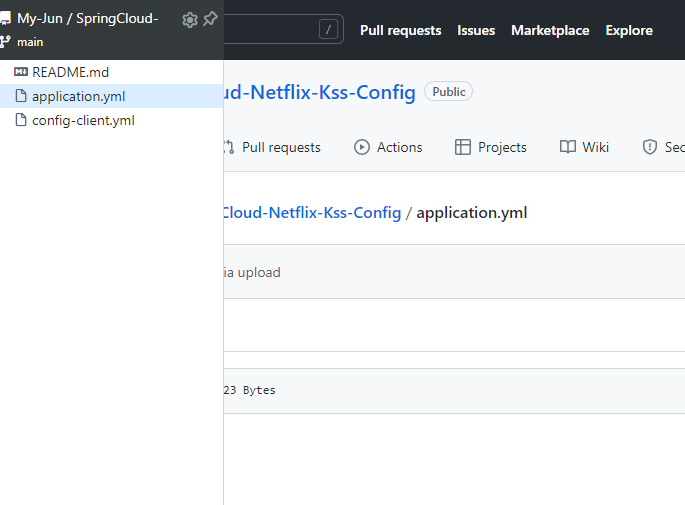
Task: Click the main branch label
Action: [x=30, y=42]
